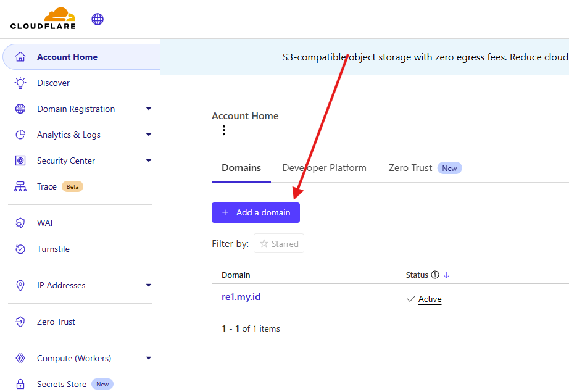569x392 pixels.
Task: Switch to the Developer Platform tab
Action: click(325, 168)
